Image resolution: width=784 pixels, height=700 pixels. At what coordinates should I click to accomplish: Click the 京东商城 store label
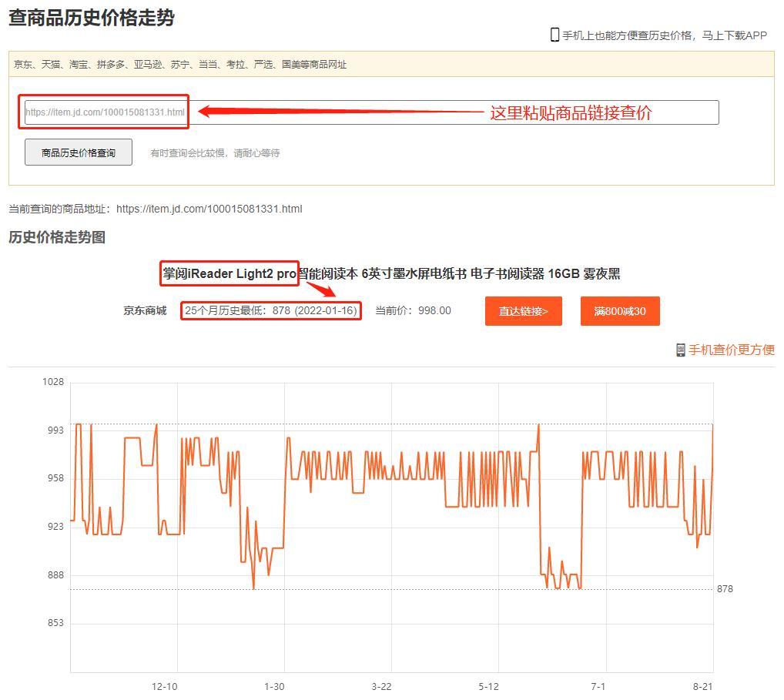pyautogui.click(x=145, y=310)
